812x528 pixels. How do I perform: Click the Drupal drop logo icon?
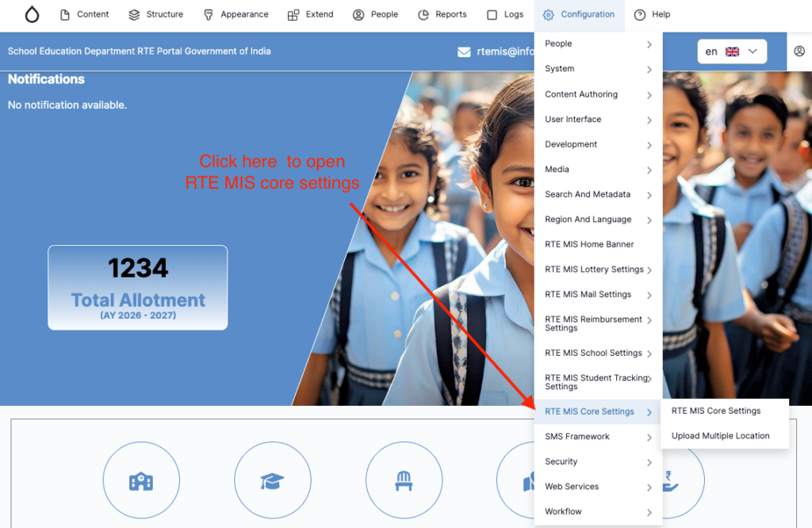pos(32,14)
